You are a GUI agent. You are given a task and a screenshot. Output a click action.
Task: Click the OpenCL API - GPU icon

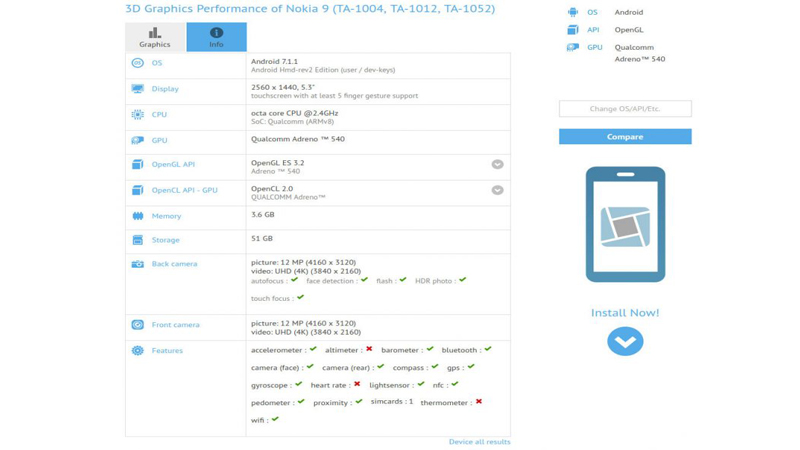[137, 190]
